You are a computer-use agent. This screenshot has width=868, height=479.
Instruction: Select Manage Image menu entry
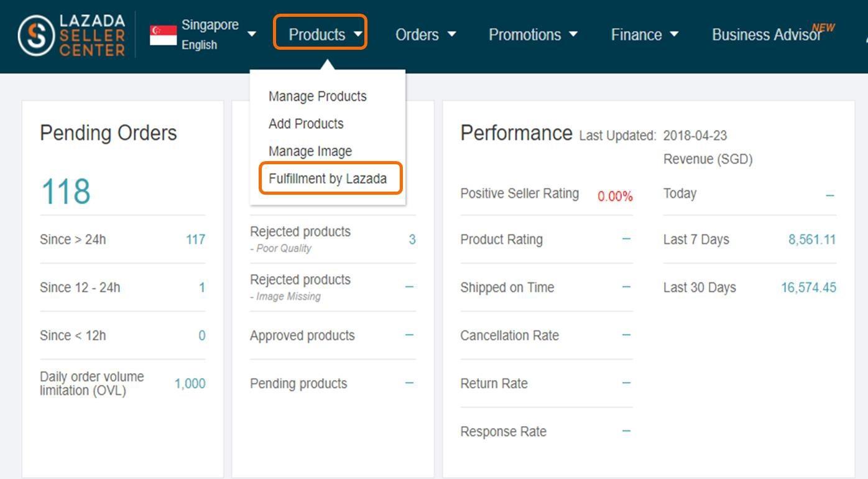(x=310, y=151)
